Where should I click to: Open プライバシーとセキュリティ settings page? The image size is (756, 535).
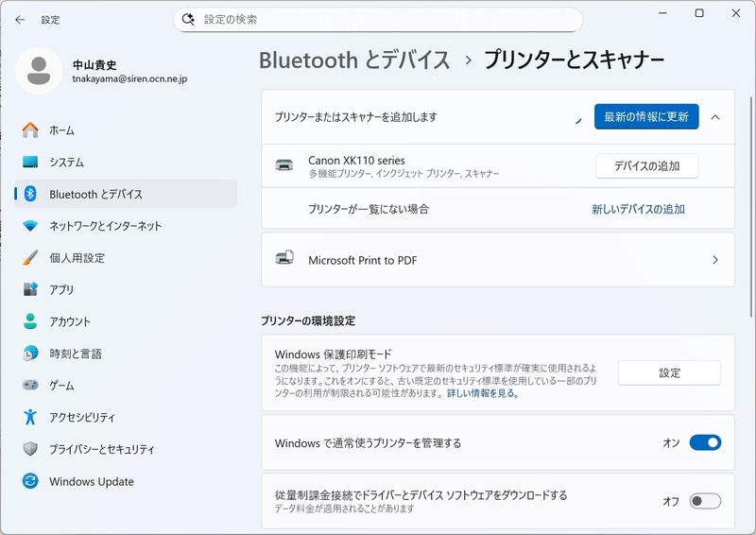click(126, 449)
